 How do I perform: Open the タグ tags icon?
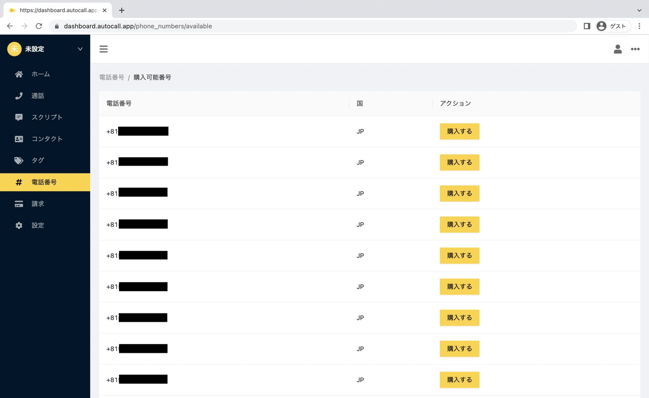19,161
